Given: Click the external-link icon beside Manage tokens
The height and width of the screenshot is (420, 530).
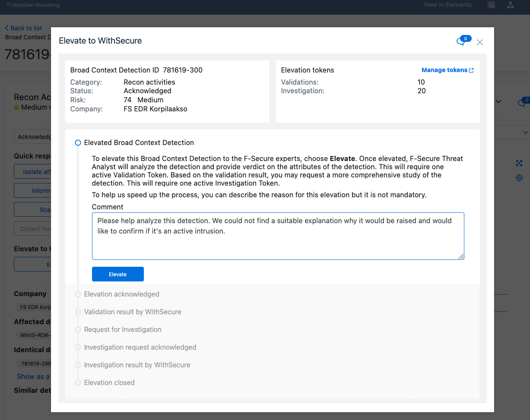Looking at the screenshot, I should tap(472, 70).
